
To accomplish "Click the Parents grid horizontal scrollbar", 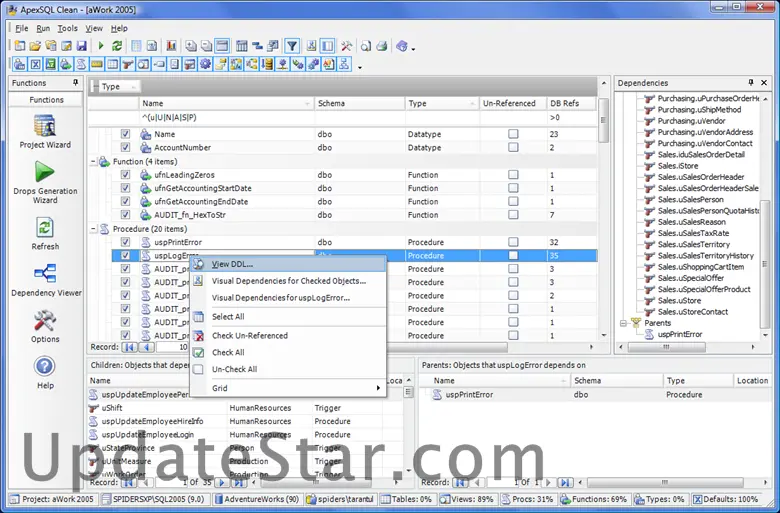I will pos(665,482).
